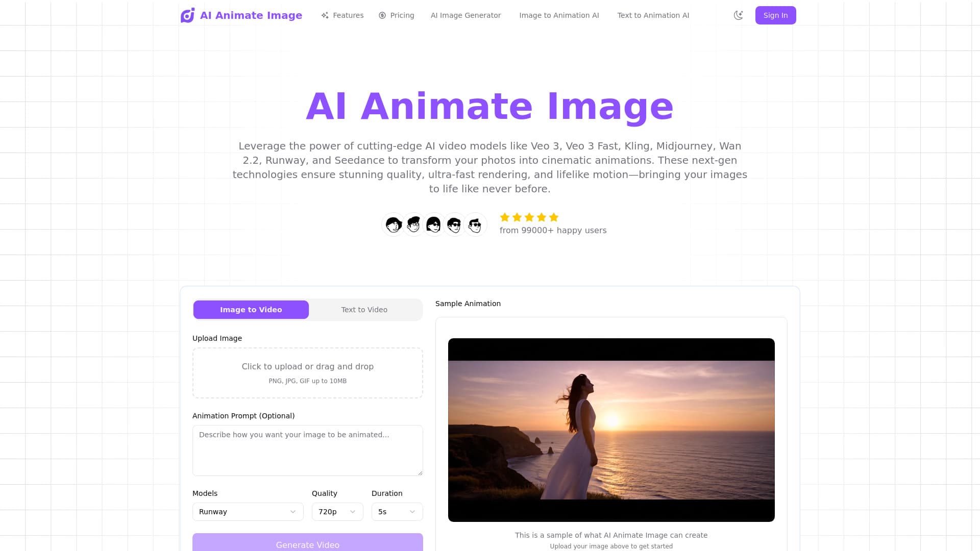This screenshot has width=980, height=551.
Task: Click the circular icon beside Pricing
Action: (382, 15)
